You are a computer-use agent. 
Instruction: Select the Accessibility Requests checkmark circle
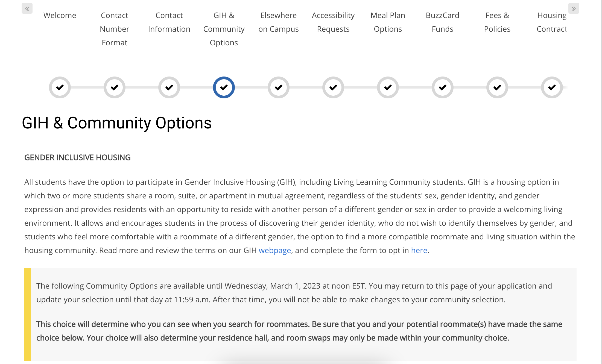(x=333, y=87)
